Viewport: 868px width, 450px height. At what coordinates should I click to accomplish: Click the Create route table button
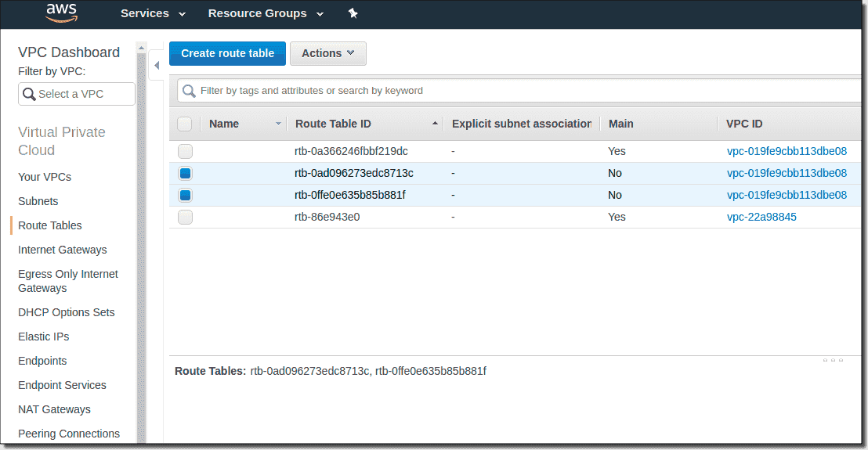[227, 54]
